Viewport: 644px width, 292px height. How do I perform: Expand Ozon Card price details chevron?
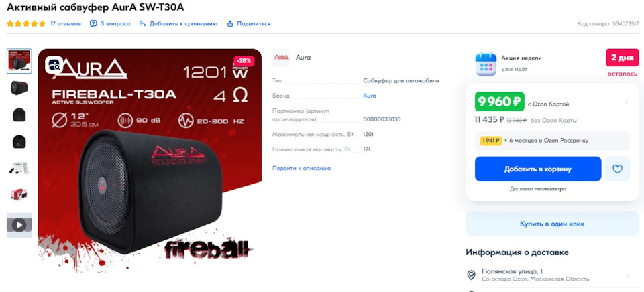pos(626,102)
